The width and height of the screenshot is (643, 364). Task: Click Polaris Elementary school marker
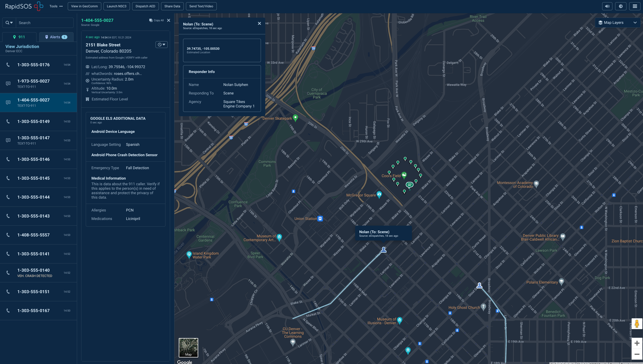(561, 282)
